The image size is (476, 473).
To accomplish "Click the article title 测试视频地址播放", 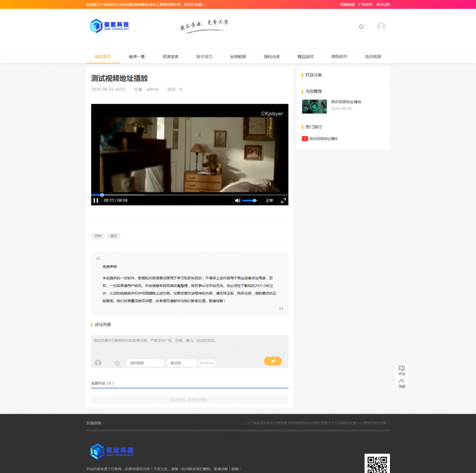I will coord(119,78).
